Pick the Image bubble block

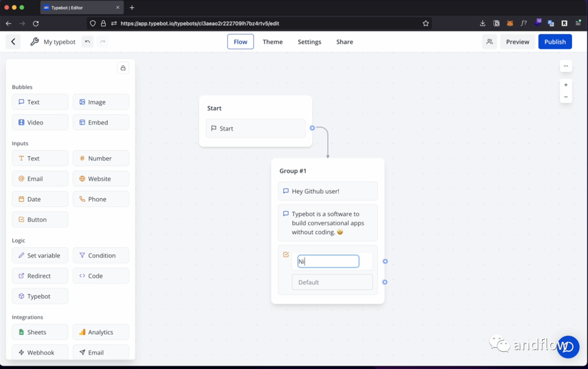(101, 102)
